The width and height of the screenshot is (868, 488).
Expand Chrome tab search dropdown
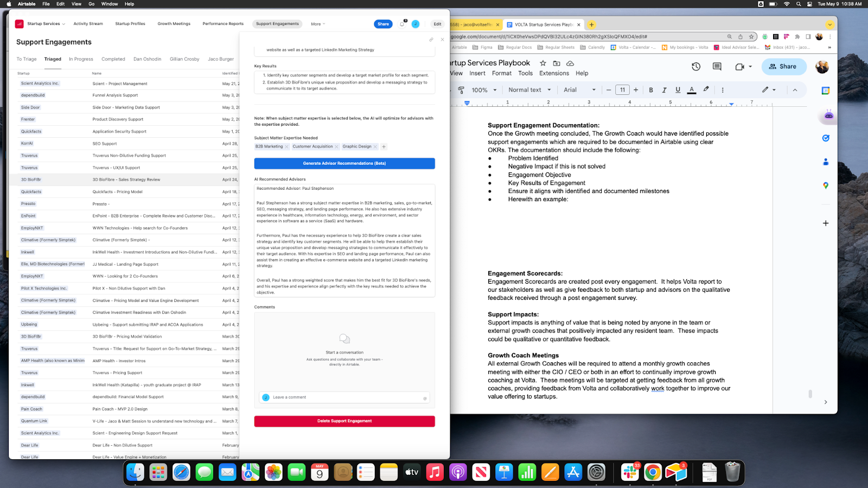[829, 24]
